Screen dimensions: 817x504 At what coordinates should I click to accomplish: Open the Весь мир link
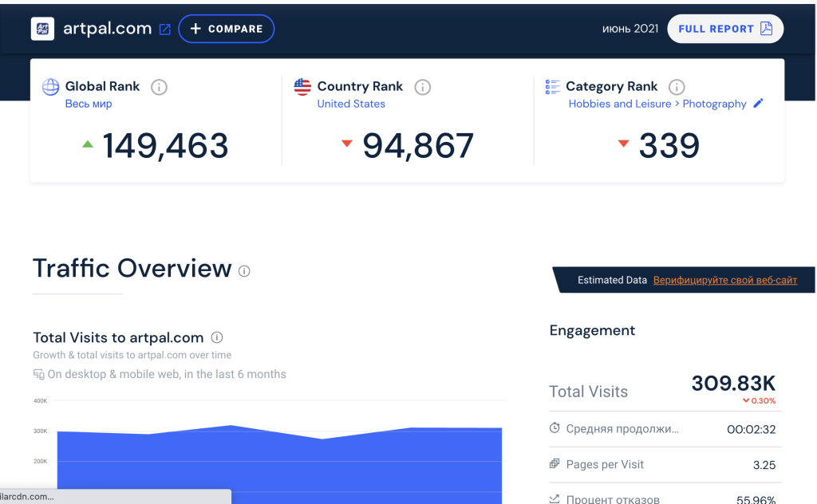89,104
